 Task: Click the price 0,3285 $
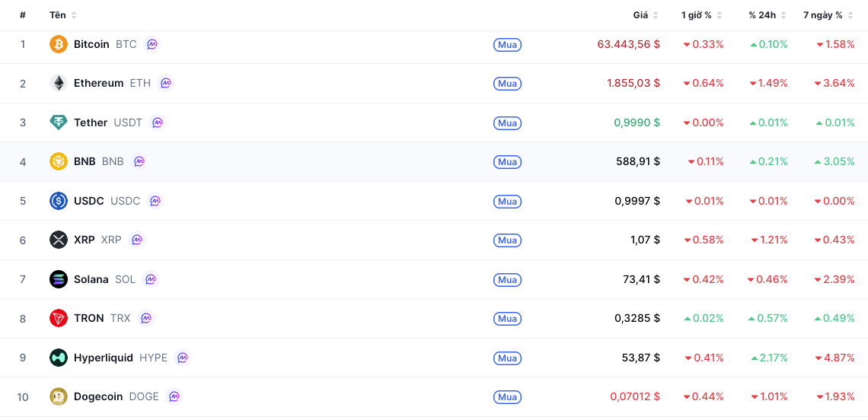coord(637,318)
